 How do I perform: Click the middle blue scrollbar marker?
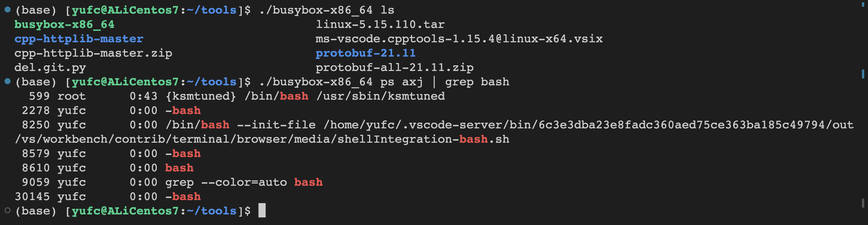863,74
